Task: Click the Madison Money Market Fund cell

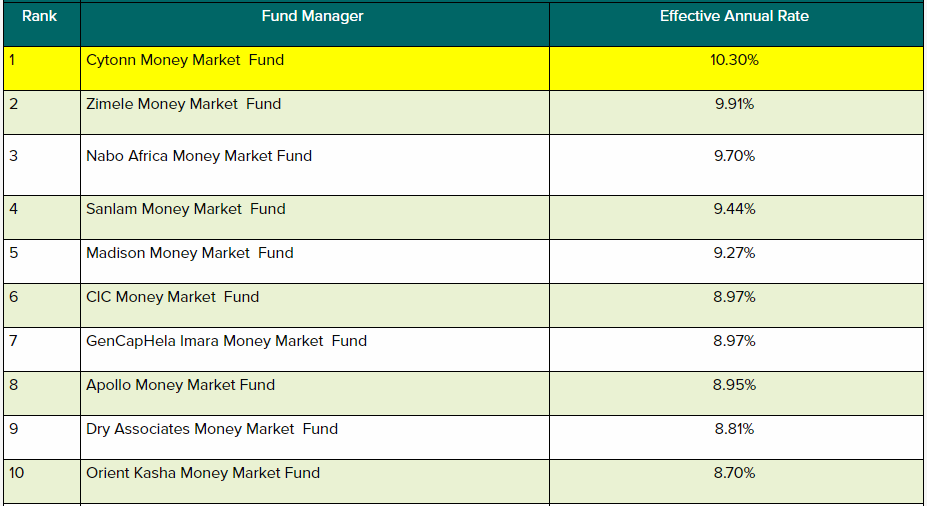Action: tap(190, 253)
